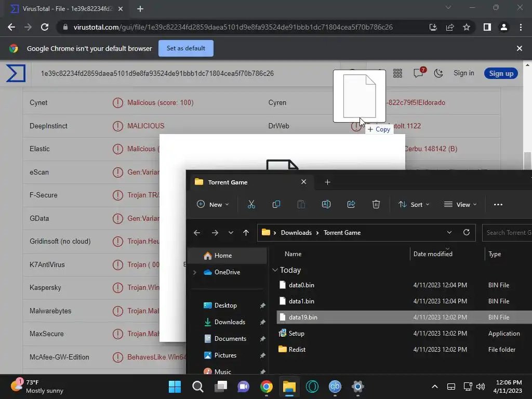Click Torrent Game in the breadcrumb path
The image size is (532, 399).
(x=342, y=233)
